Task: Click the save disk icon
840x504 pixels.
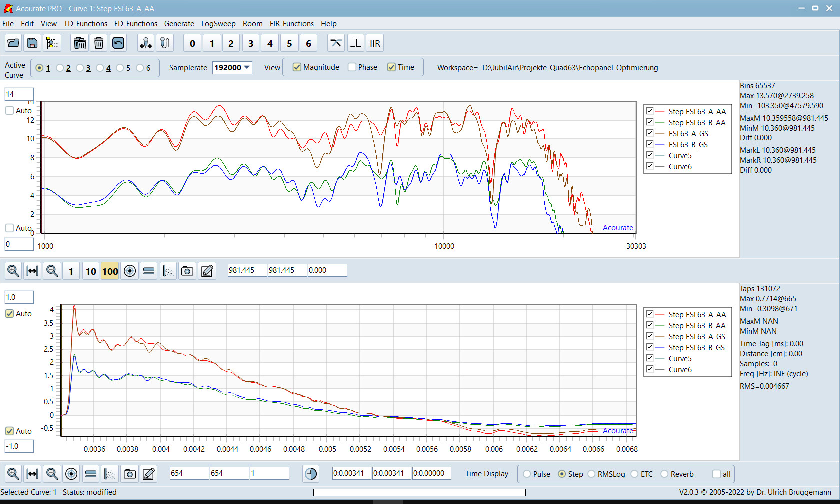Action: (x=32, y=43)
